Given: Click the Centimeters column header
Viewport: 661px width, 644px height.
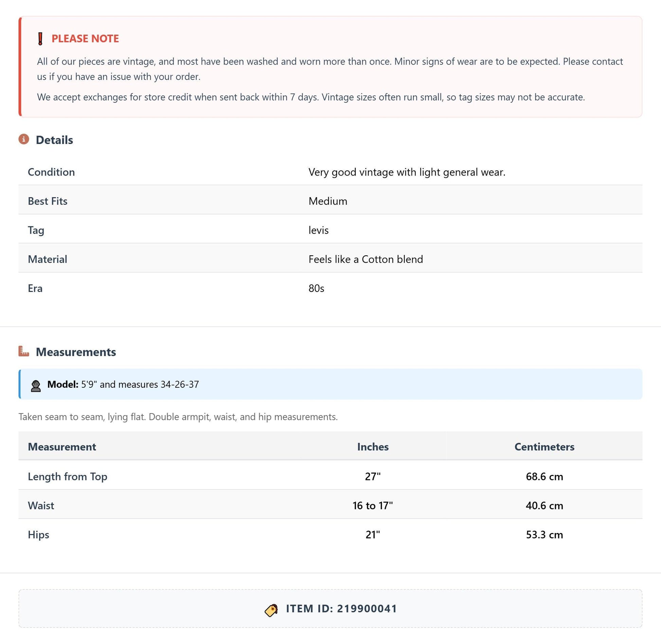Looking at the screenshot, I should tap(544, 446).
